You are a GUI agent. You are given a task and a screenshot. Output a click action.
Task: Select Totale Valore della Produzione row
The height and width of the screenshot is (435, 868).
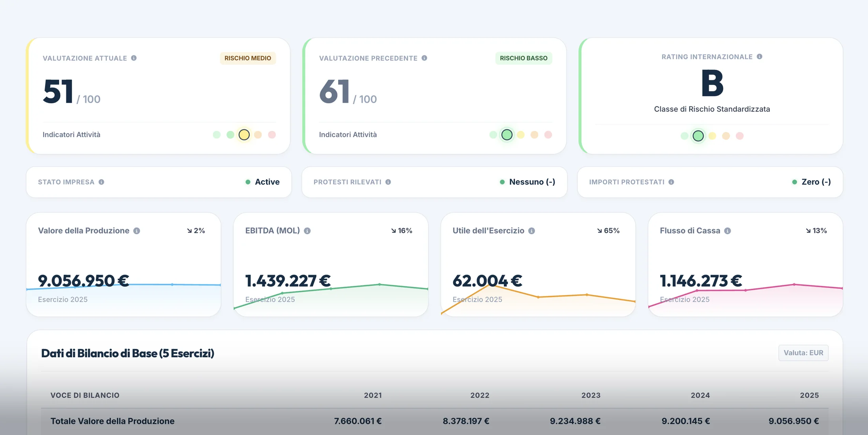point(435,421)
